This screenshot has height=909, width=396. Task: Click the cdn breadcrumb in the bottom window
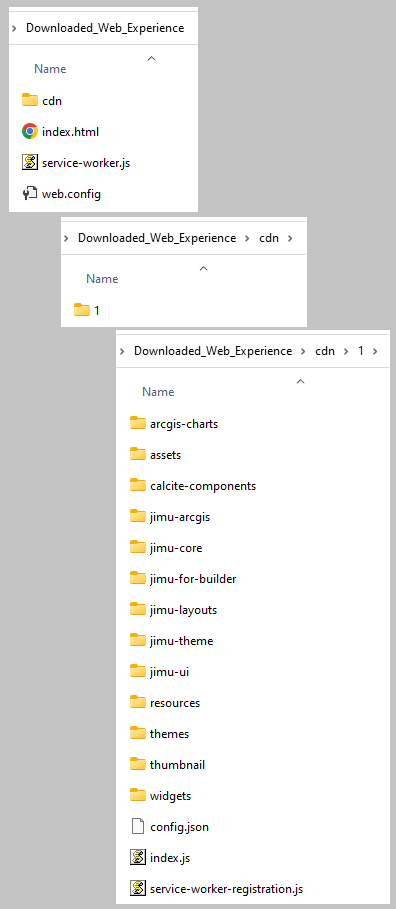(x=325, y=351)
